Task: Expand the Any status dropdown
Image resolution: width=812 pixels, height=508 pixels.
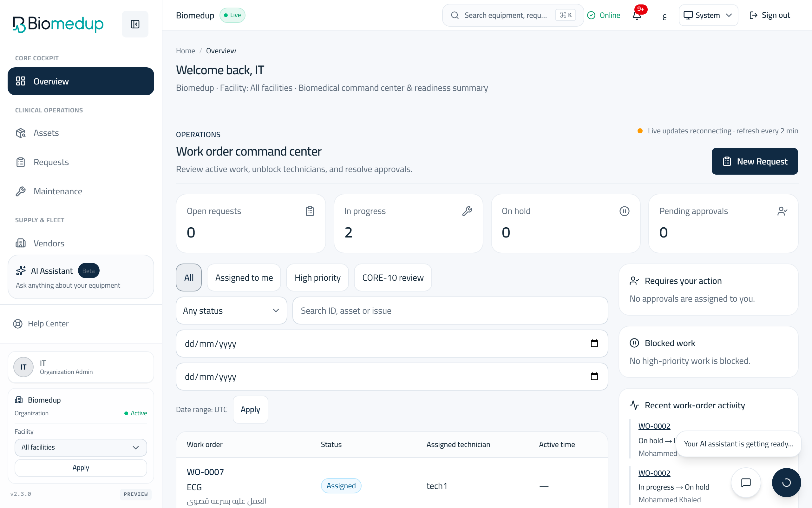Action: click(231, 311)
